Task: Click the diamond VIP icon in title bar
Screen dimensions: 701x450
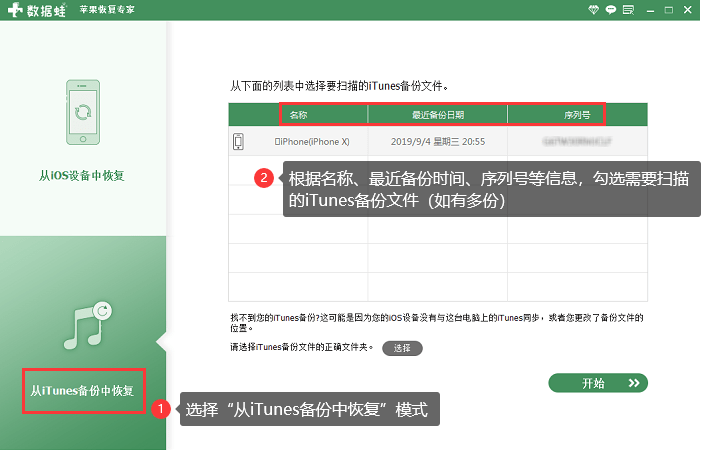Action: coord(593,9)
